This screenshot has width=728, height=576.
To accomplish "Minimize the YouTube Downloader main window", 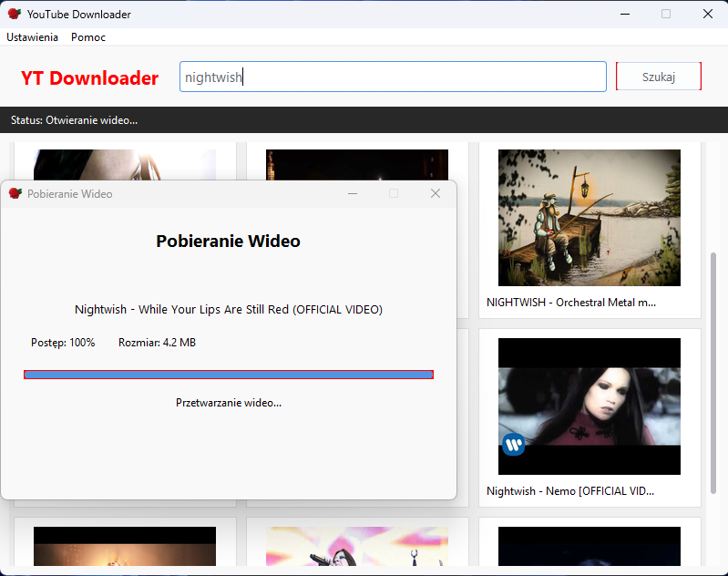I will (625, 14).
